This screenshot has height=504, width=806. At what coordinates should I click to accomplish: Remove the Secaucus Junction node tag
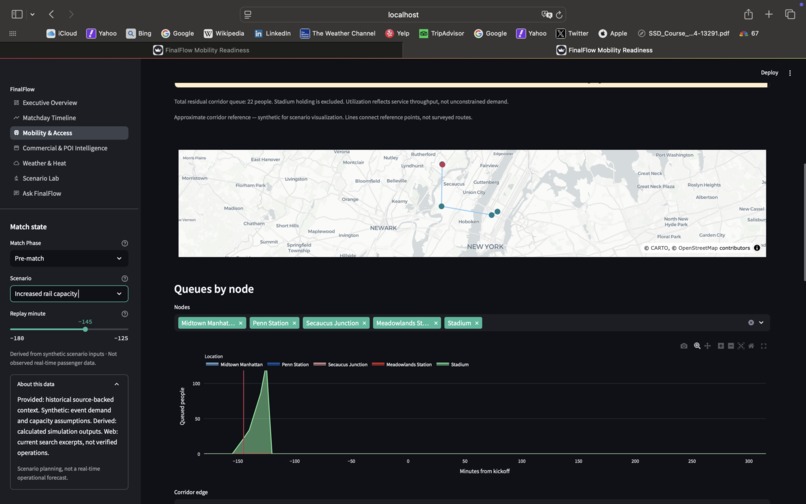click(x=364, y=323)
